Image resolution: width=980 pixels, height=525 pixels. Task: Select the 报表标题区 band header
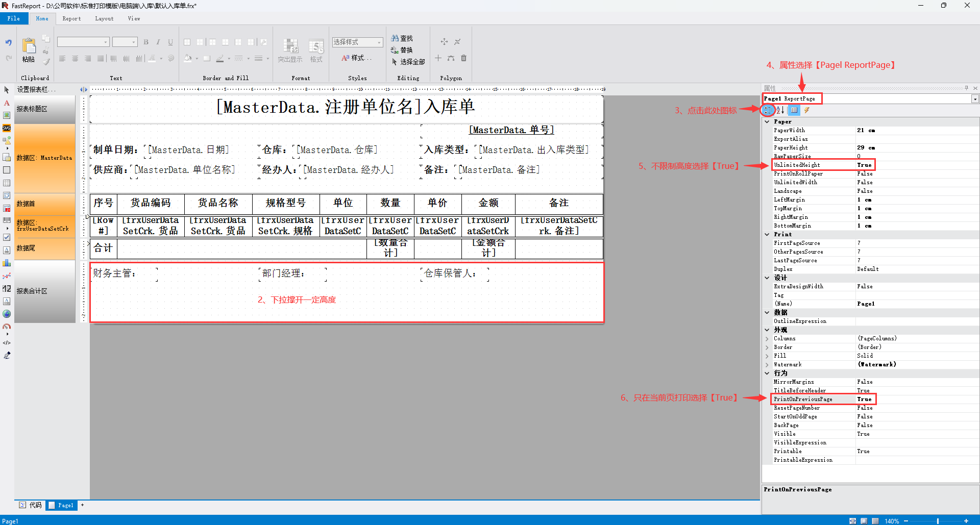pos(45,109)
